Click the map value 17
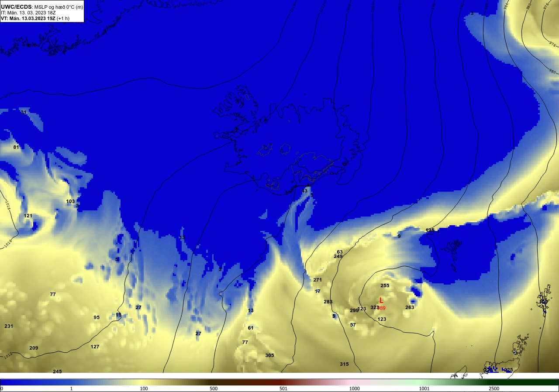559x392 pixels. (317, 291)
